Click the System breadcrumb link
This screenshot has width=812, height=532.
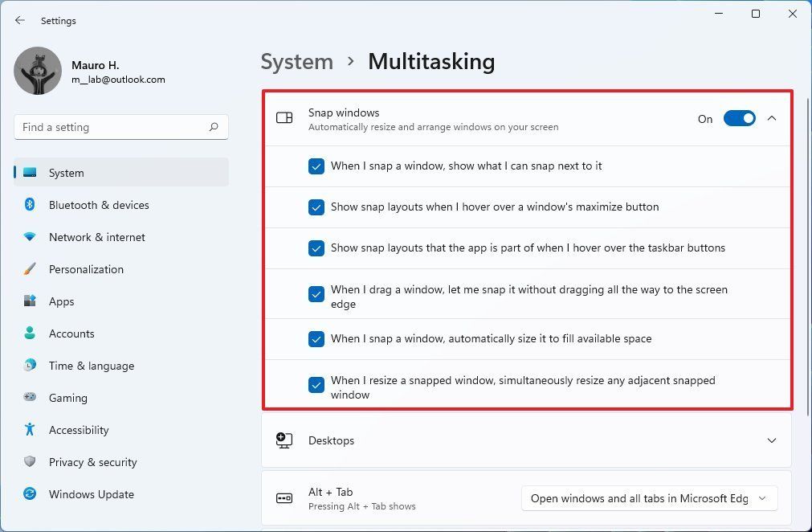coord(296,61)
